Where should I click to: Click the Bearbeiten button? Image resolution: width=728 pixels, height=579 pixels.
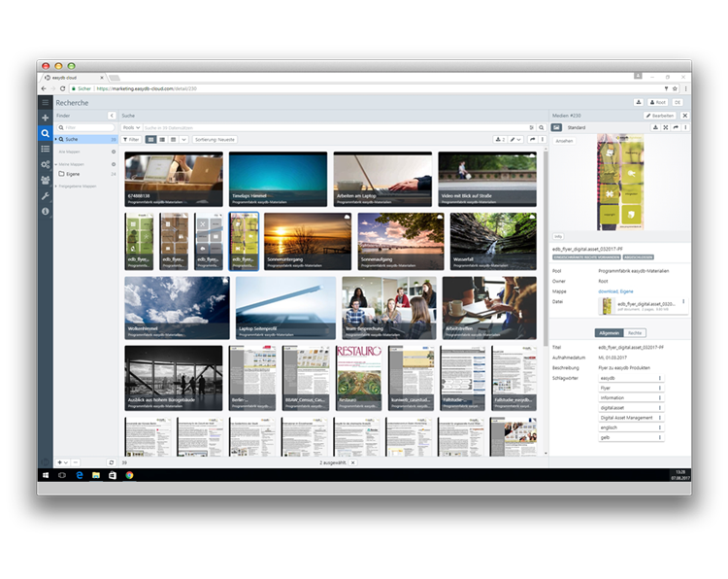660,116
